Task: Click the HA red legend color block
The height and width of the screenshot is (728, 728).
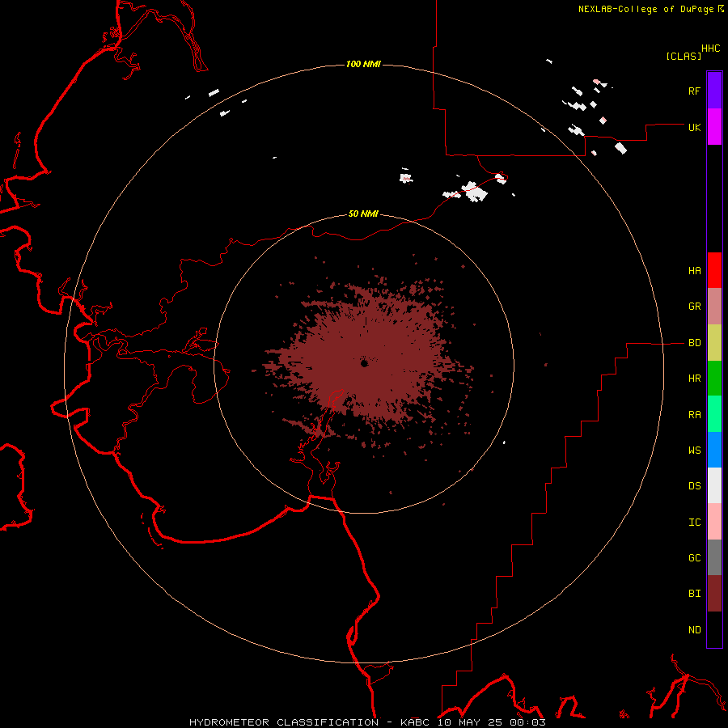Action: point(714,270)
